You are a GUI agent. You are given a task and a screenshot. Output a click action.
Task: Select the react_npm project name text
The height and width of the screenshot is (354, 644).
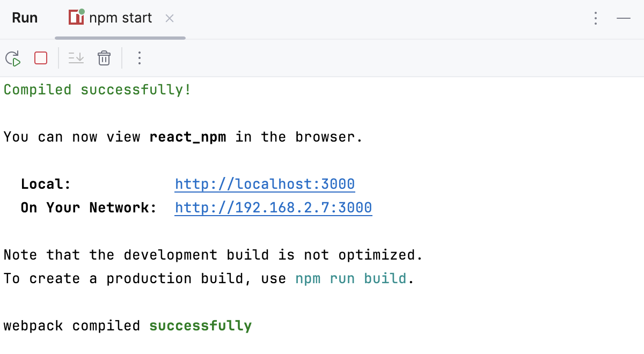click(x=187, y=137)
